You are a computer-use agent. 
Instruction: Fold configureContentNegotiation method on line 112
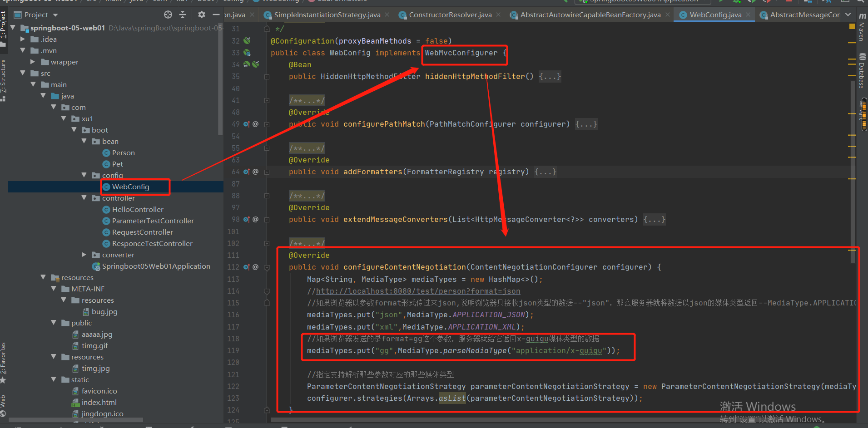(267, 267)
